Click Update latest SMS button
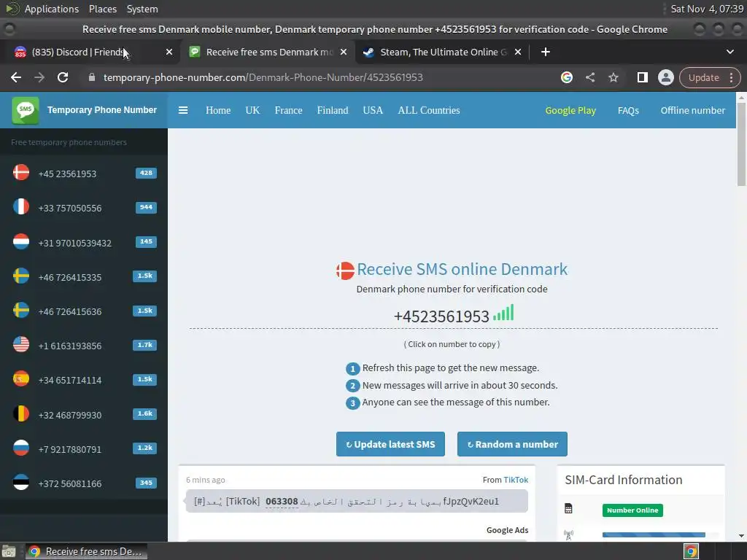 pyautogui.click(x=390, y=444)
